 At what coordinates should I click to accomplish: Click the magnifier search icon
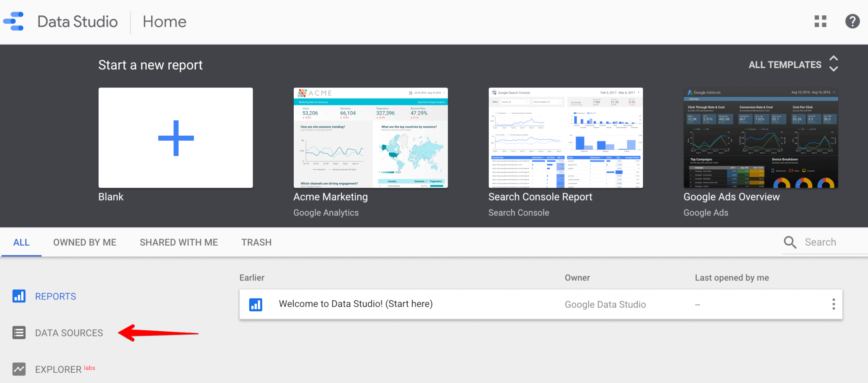pos(790,242)
